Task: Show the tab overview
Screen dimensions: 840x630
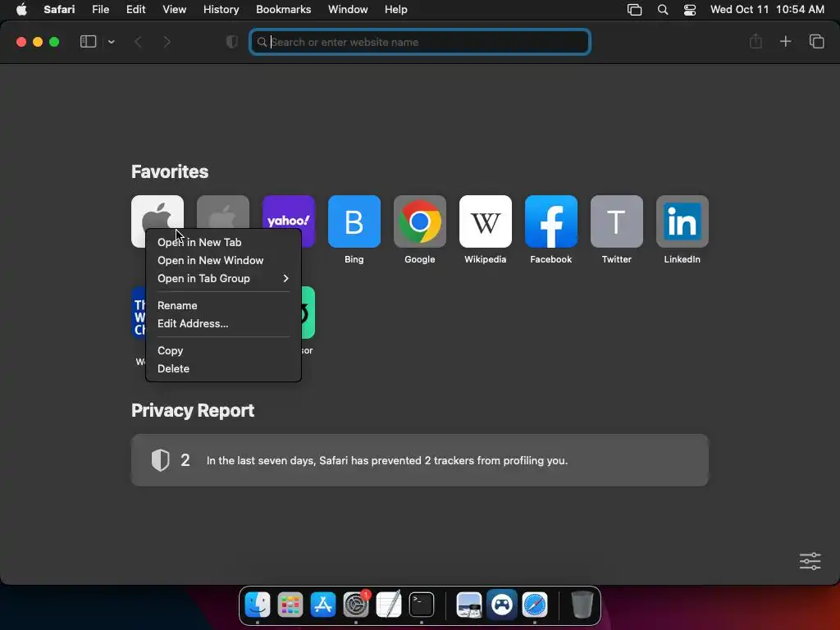Action: 816,41
